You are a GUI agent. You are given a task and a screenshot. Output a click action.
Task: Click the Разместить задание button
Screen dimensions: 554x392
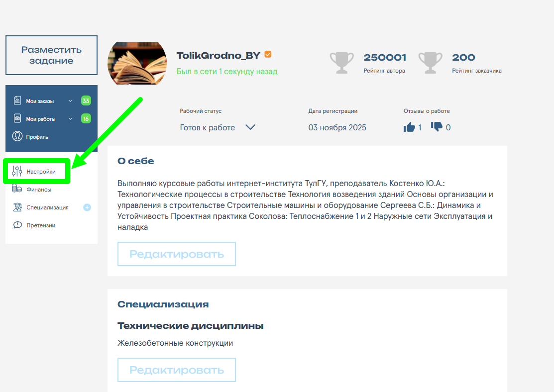[x=52, y=55]
